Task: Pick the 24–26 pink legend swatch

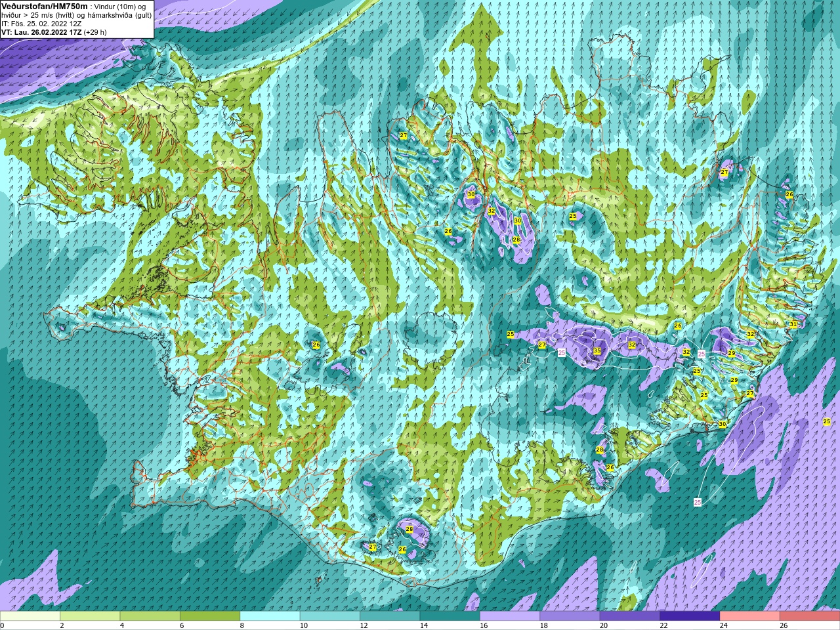Action: coord(750,616)
